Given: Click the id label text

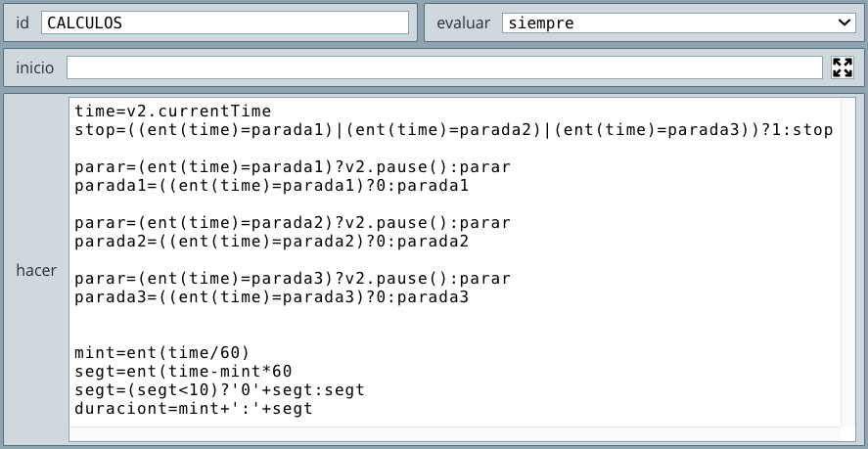Looking at the screenshot, I should [x=23, y=22].
